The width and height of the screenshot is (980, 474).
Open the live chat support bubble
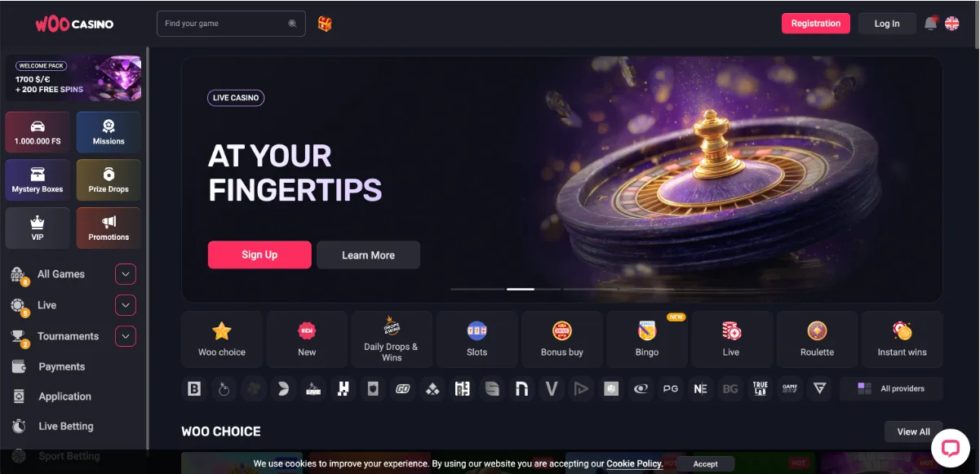click(x=950, y=448)
